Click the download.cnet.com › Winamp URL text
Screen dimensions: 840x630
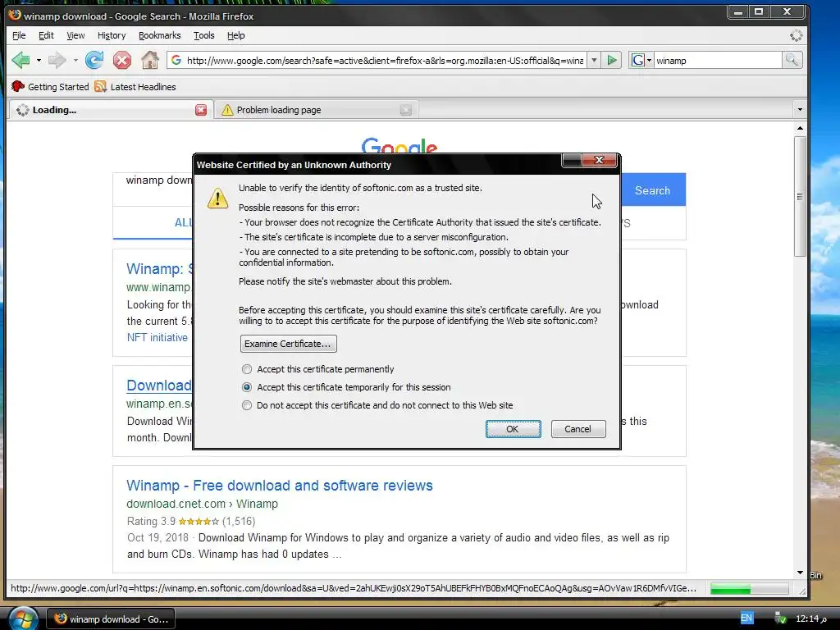tap(202, 504)
